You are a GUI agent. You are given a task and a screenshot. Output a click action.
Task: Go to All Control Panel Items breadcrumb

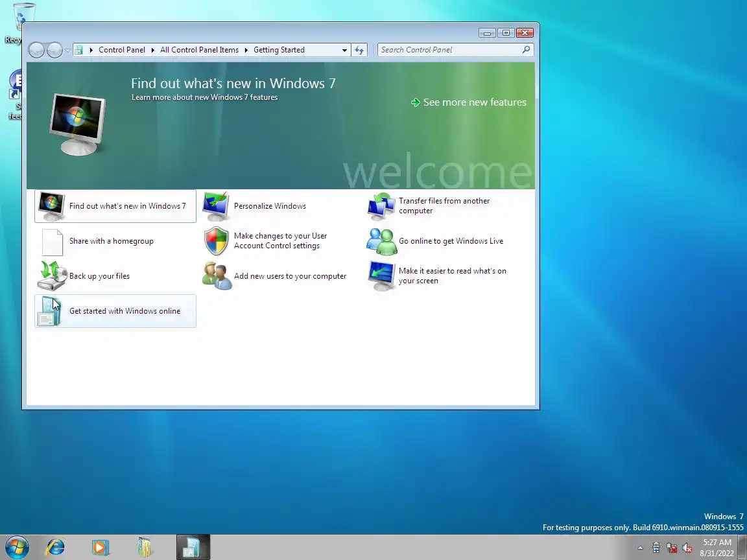point(199,50)
